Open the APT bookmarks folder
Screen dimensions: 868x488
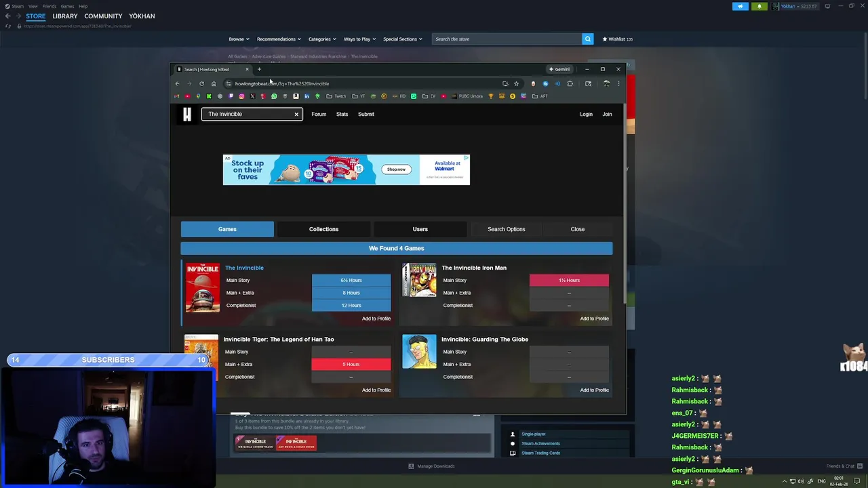(540, 96)
